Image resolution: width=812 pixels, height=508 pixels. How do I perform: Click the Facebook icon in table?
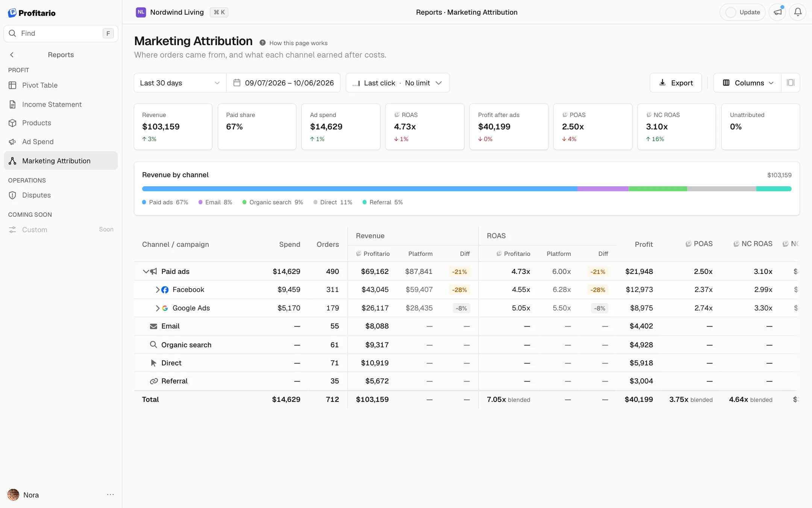click(165, 290)
